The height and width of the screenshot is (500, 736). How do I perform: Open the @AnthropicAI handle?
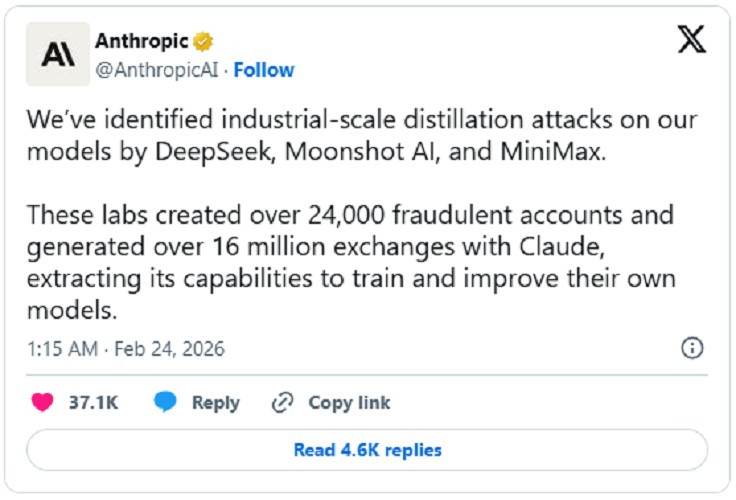[x=157, y=70]
